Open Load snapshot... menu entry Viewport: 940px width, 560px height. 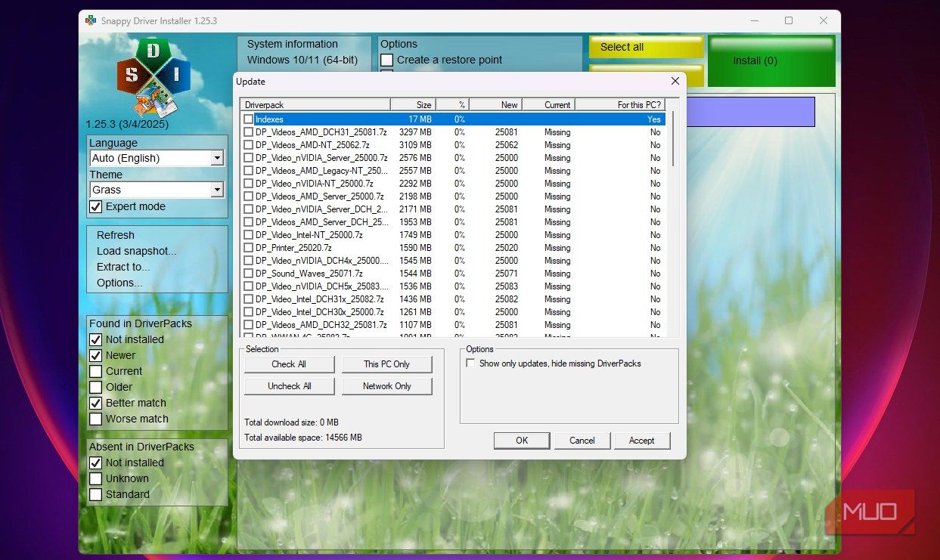tap(137, 251)
